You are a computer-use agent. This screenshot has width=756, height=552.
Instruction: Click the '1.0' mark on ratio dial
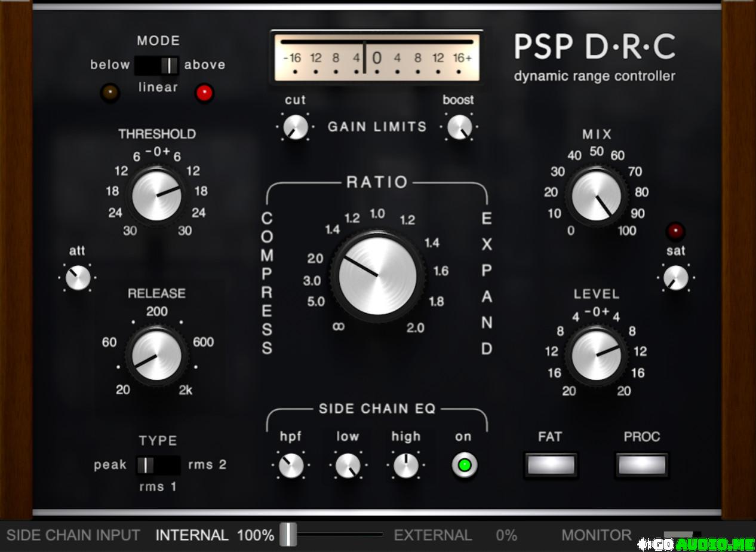coord(377,213)
